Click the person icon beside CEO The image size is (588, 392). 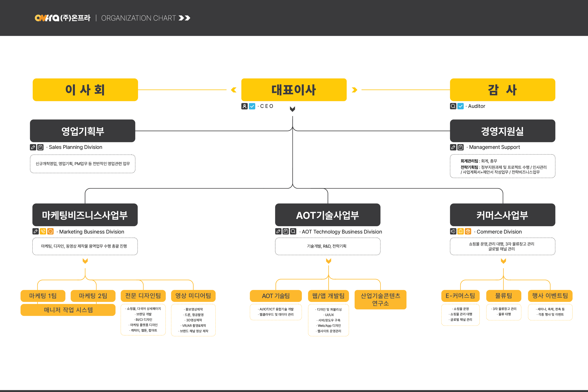click(x=244, y=106)
